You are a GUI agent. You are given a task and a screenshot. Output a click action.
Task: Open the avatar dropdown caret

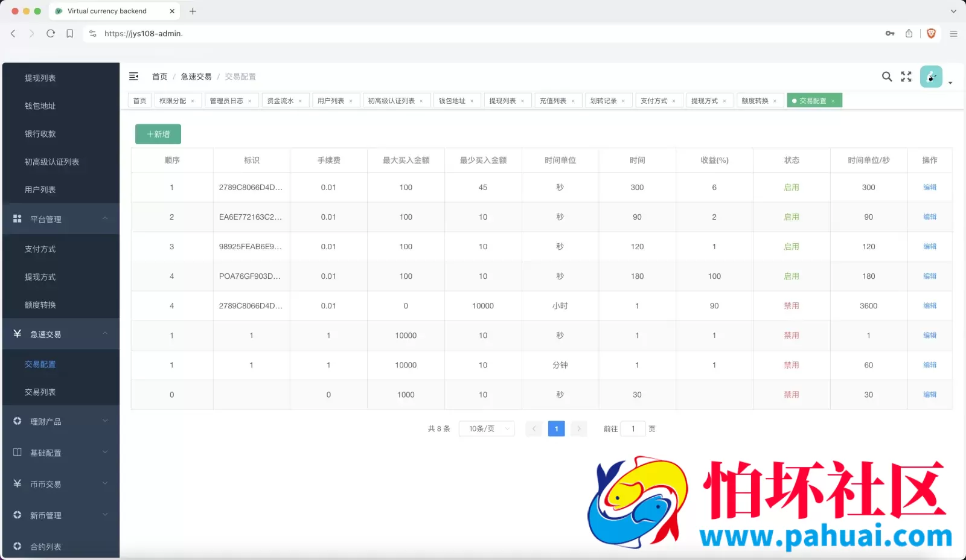[950, 83]
